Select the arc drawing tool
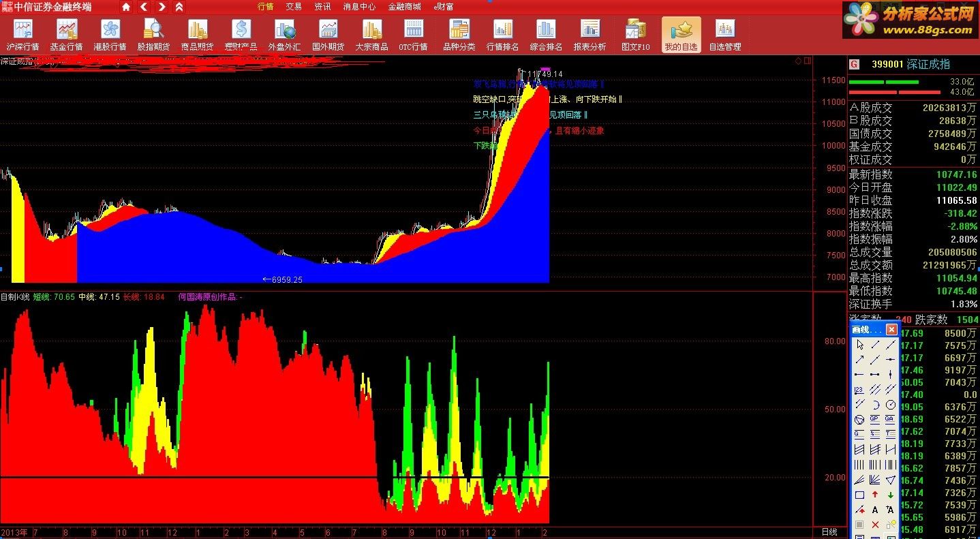The height and width of the screenshot is (539, 980). point(875,404)
